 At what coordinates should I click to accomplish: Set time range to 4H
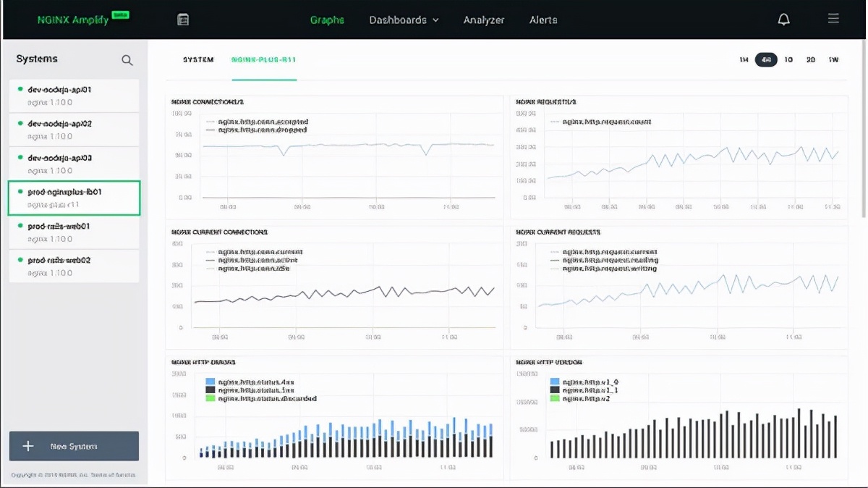point(766,59)
